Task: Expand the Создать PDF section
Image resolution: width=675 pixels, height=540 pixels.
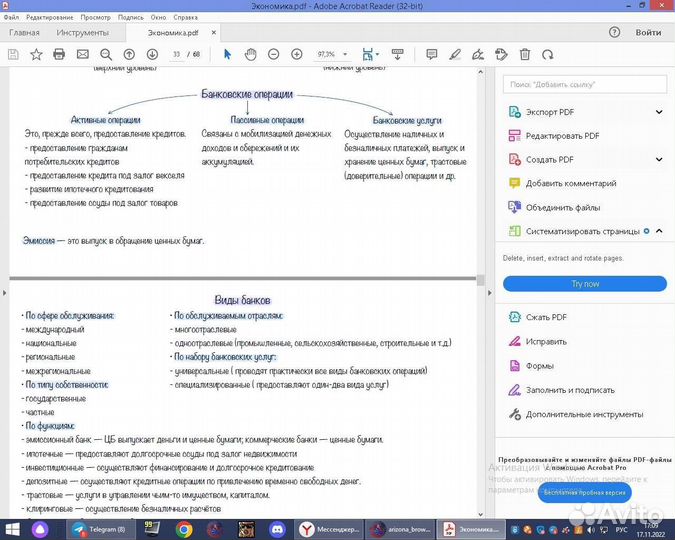Action: [x=659, y=159]
